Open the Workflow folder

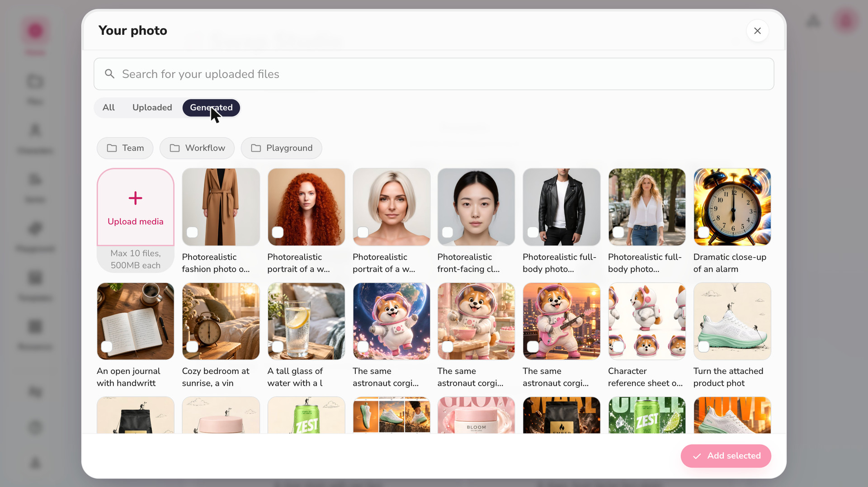coord(197,148)
